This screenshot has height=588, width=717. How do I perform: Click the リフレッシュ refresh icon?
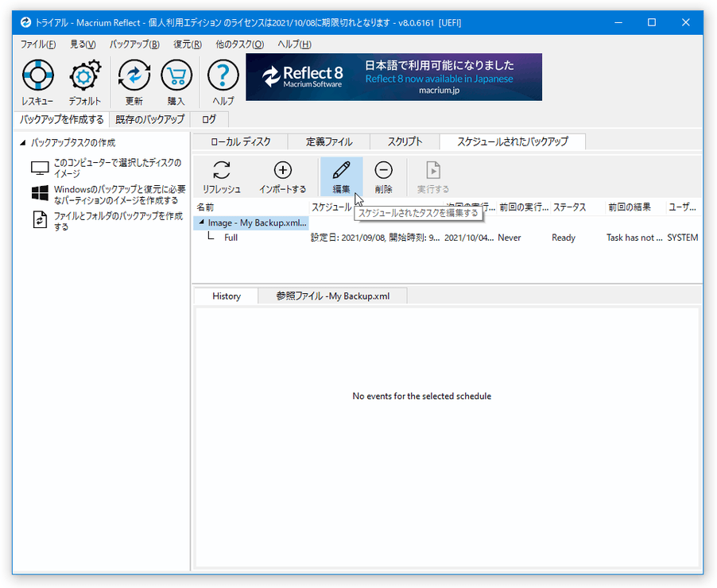pyautogui.click(x=222, y=170)
